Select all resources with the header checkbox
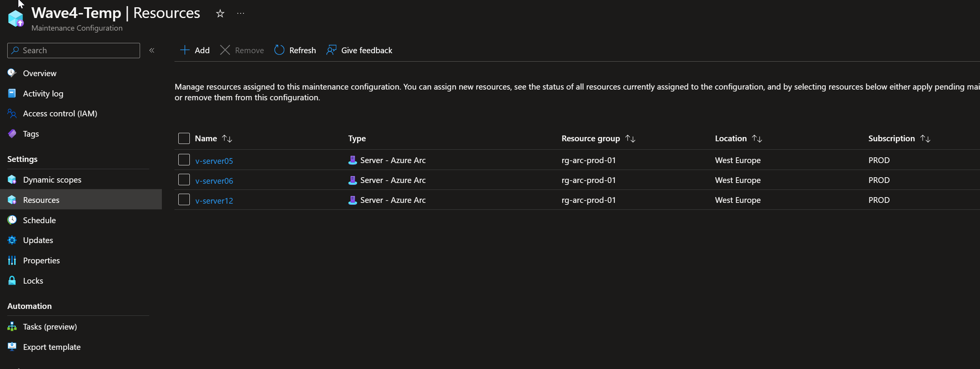This screenshot has width=980, height=369. [184, 138]
